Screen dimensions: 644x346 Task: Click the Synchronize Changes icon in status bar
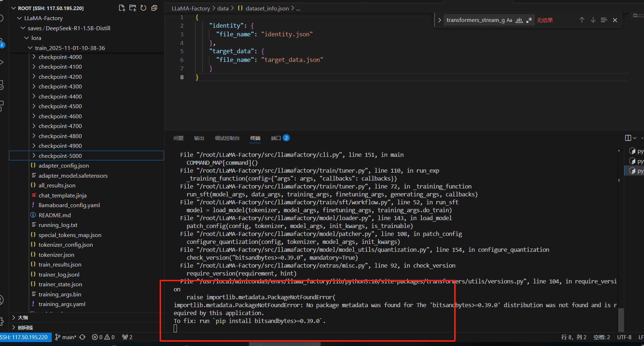(x=82, y=337)
